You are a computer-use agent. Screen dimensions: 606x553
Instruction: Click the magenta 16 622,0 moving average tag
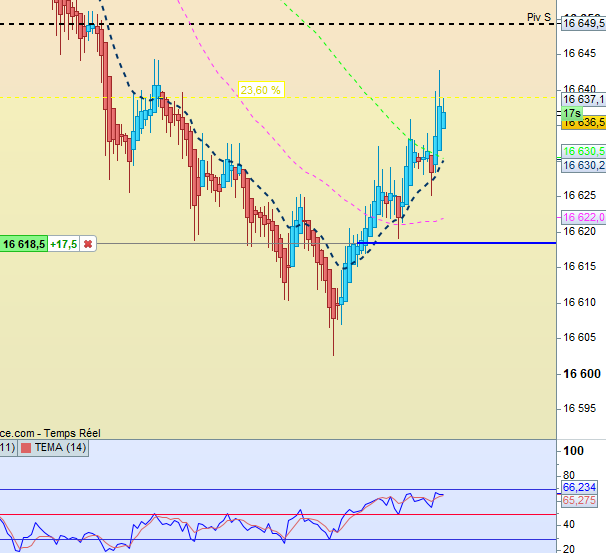point(584,217)
